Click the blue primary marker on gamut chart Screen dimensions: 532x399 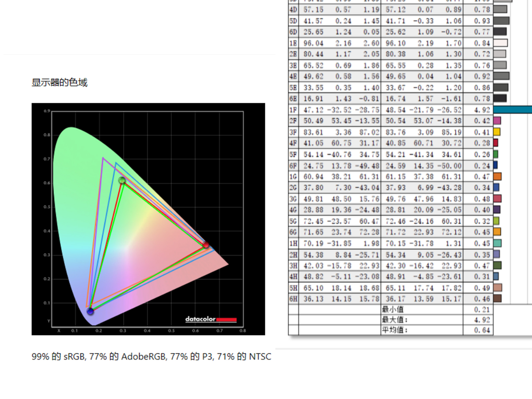(90, 311)
